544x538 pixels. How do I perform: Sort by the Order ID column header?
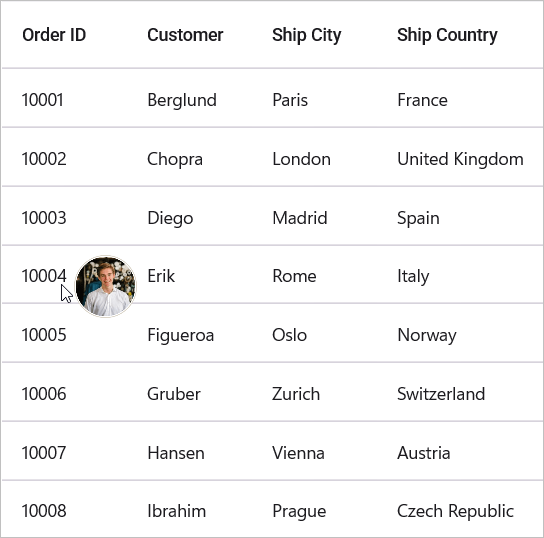pos(54,35)
